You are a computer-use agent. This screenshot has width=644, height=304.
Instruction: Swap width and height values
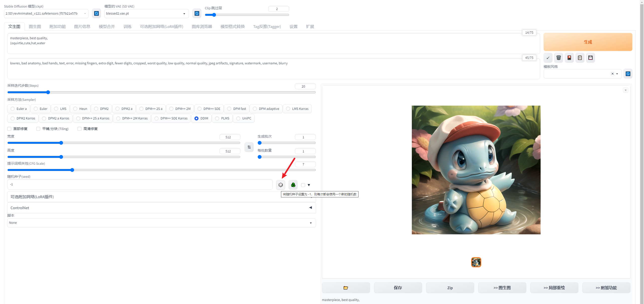pos(249,147)
